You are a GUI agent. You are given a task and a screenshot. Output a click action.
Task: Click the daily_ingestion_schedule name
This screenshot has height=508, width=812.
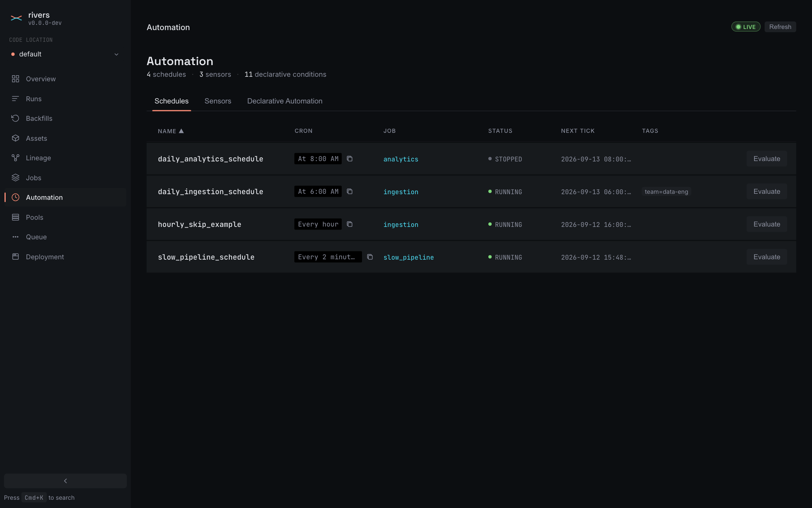tap(211, 192)
